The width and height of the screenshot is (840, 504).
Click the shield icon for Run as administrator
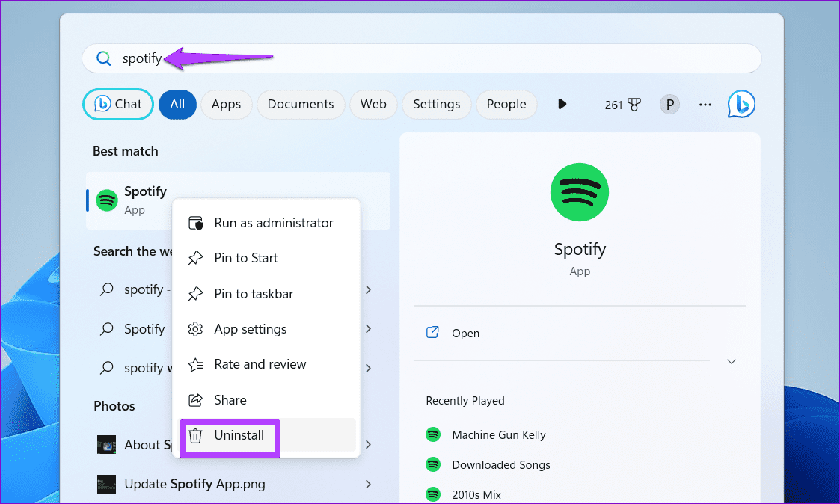click(195, 222)
